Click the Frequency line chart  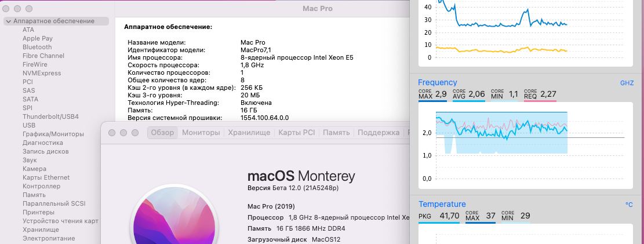click(x=526, y=145)
